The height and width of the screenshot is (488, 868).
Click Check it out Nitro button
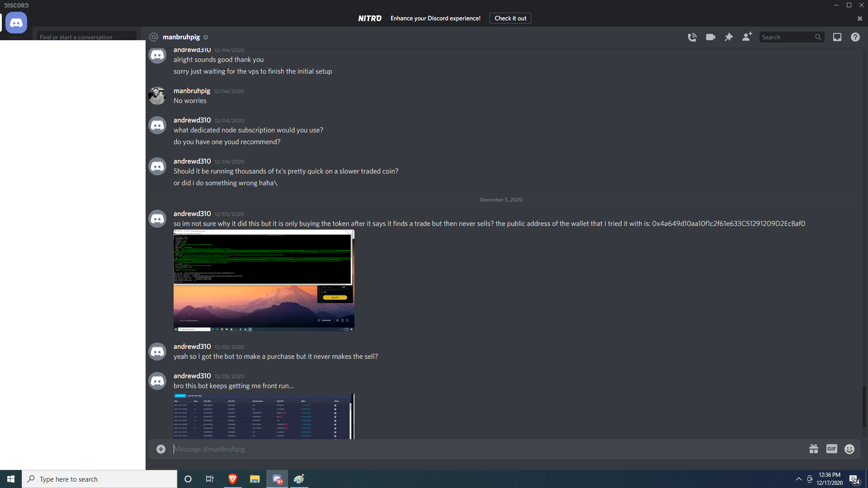pyautogui.click(x=510, y=18)
